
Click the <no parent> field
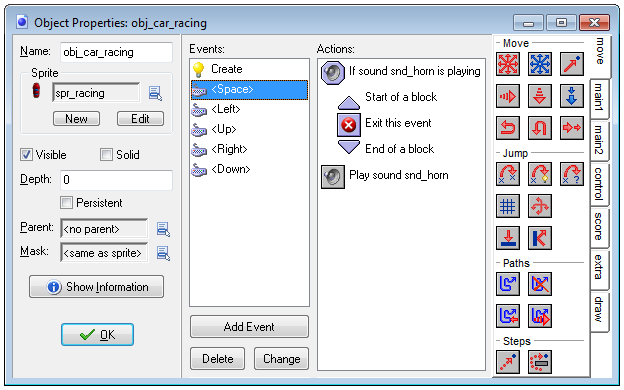[x=104, y=229]
